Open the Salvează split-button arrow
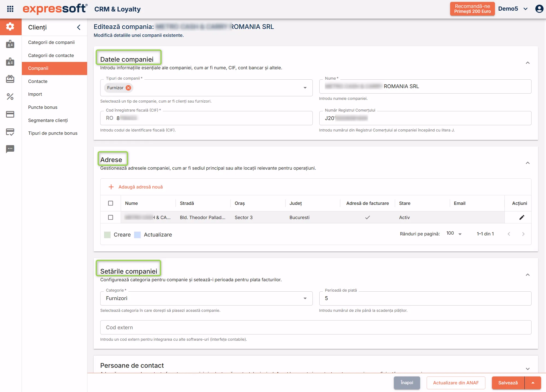 pos(533,383)
